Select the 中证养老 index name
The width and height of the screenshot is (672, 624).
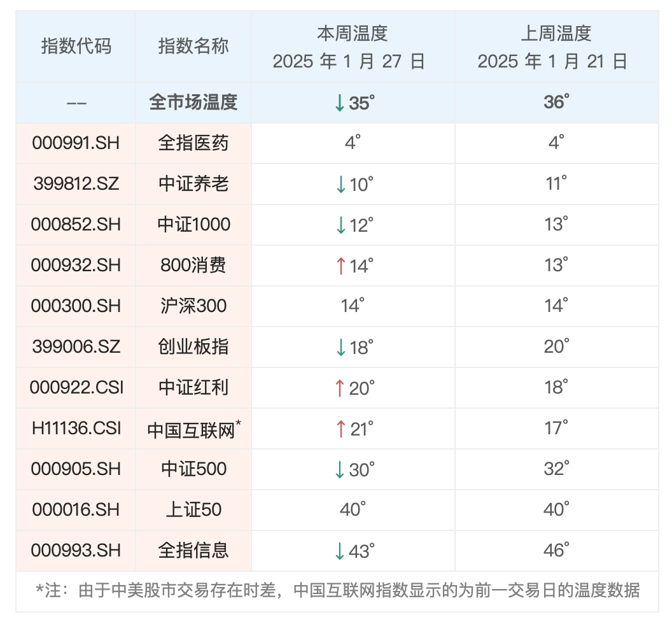[193, 183]
